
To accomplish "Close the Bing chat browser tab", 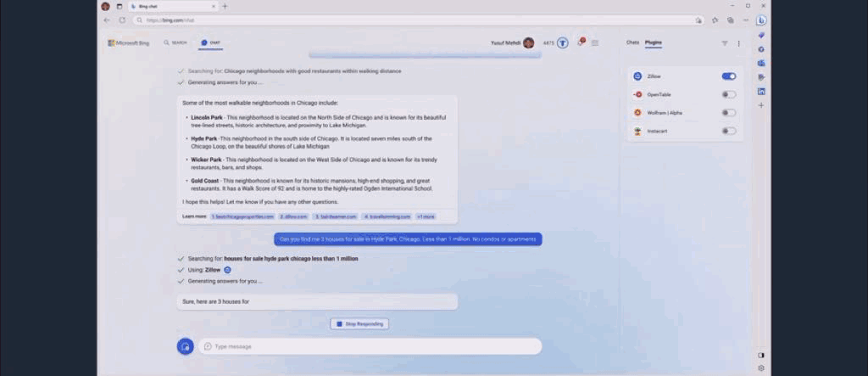I will tap(214, 6).
